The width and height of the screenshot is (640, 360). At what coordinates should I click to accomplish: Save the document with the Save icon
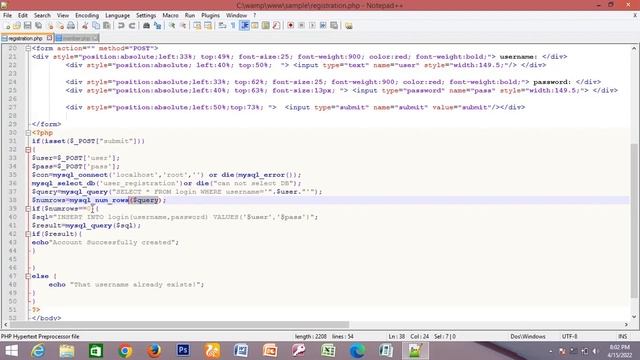coord(27,26)
